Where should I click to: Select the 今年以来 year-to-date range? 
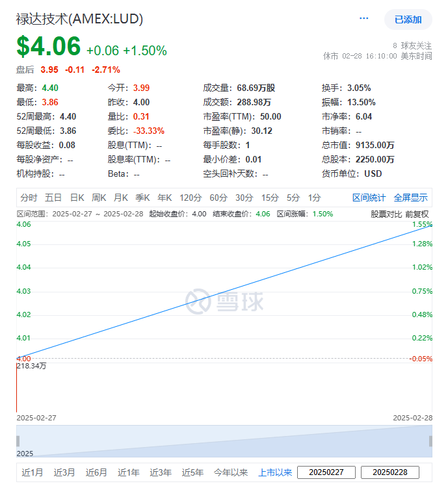point(230,472)
